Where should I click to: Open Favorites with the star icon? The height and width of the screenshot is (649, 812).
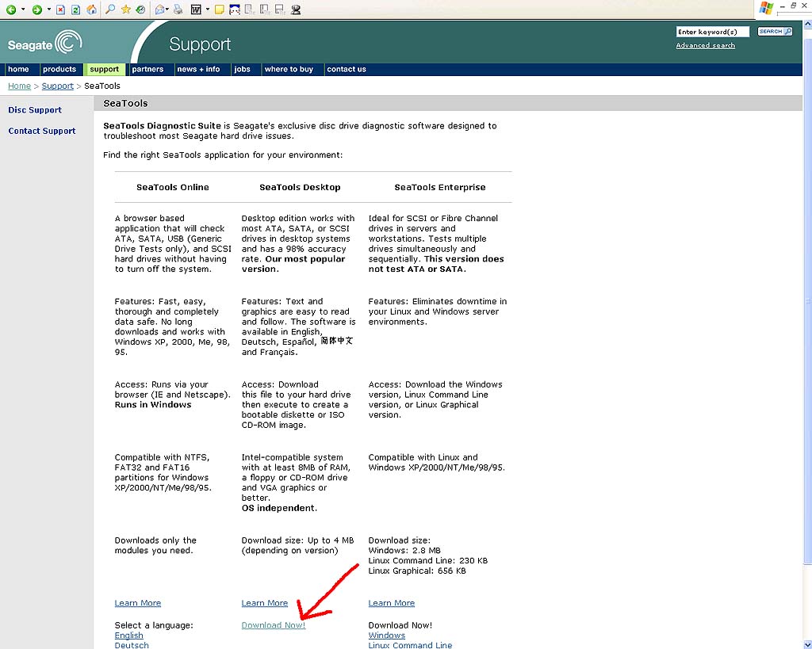coord(125,10)
